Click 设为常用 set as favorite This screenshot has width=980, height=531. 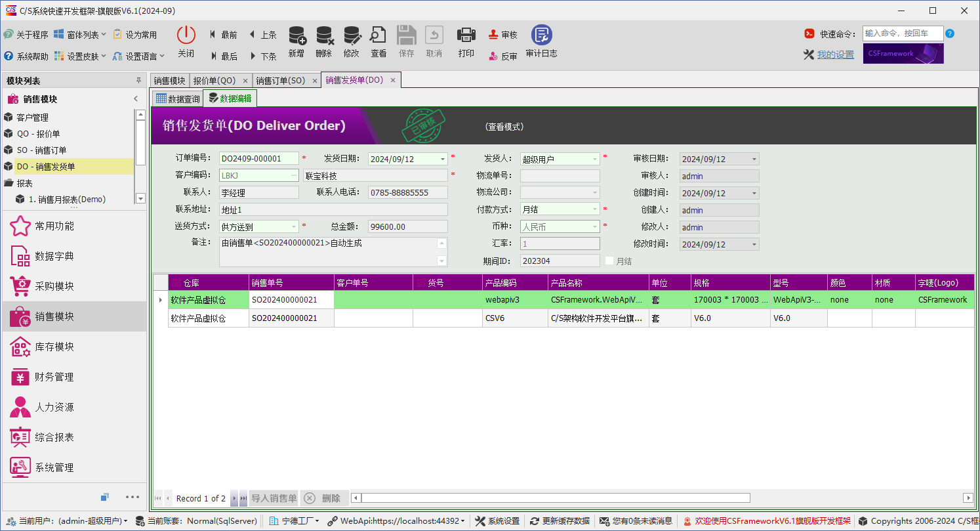coord(135,35)
